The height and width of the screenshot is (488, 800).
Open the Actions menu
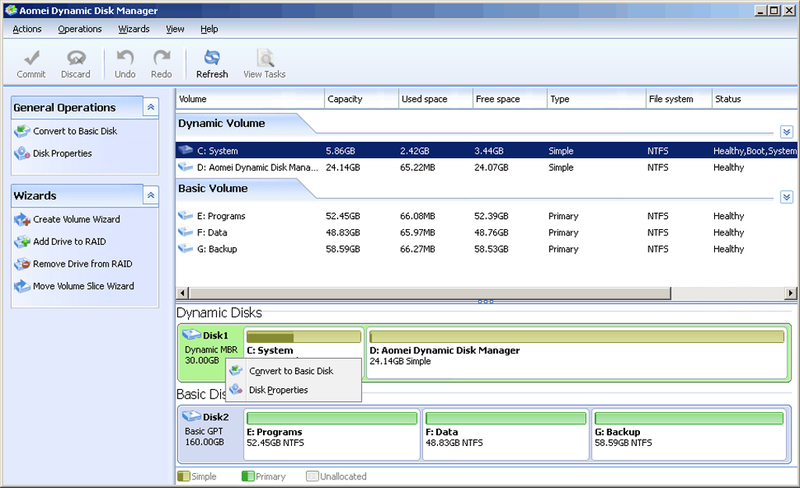pos(27,29)
